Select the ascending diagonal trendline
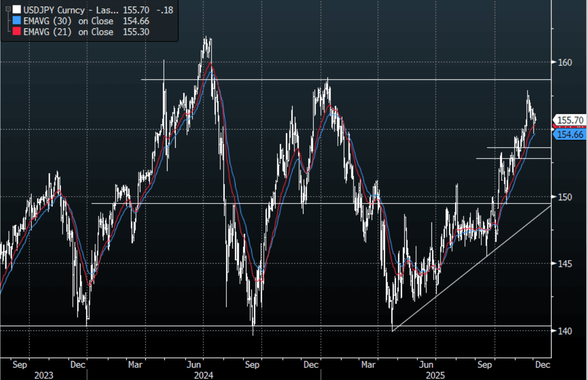 pyautogui.click(x=472, y=268)
